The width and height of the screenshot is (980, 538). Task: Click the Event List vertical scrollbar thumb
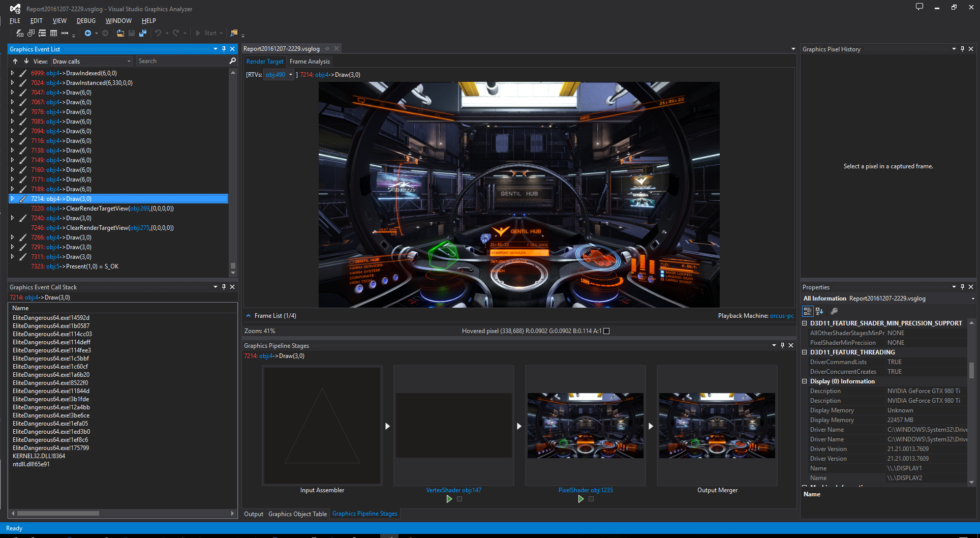(233, 265)
